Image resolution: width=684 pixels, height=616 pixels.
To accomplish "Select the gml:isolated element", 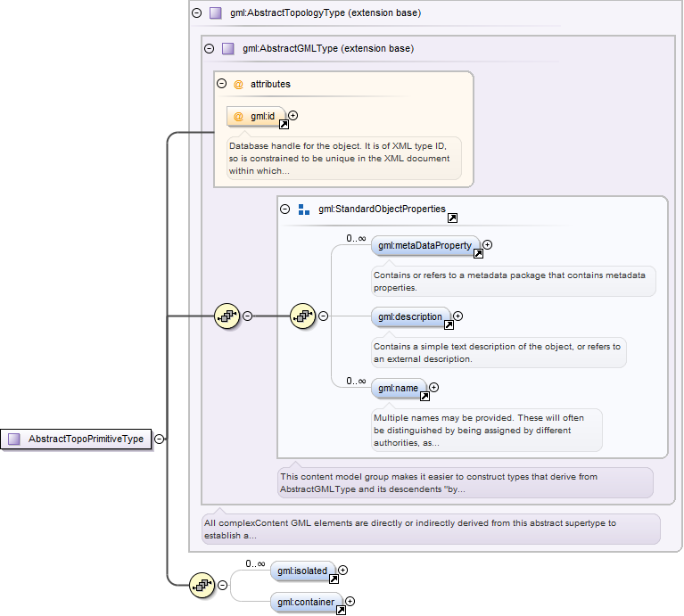I will (x=302, y=571).
